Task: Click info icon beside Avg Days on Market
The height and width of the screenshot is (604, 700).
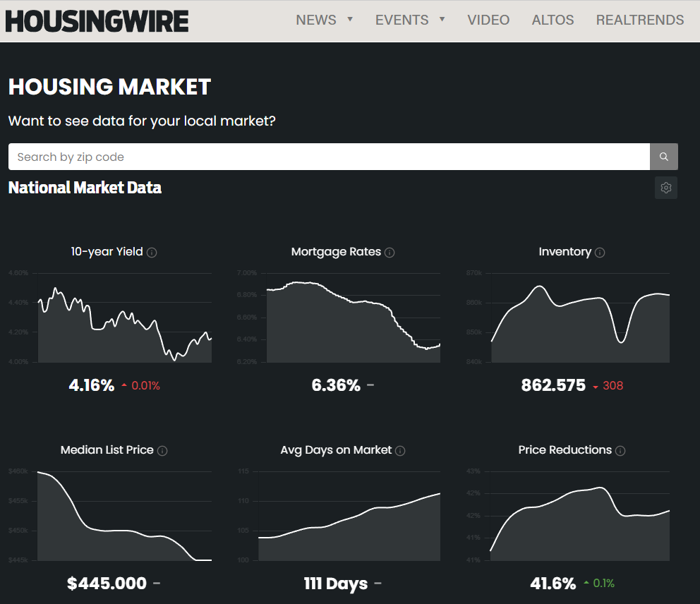Action: [x=400, y=451]
